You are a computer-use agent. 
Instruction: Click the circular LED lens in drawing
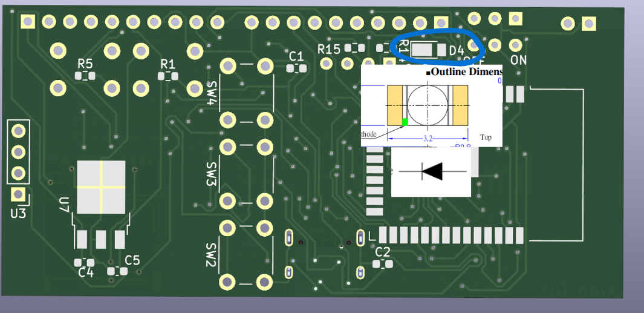coord(428,105)
